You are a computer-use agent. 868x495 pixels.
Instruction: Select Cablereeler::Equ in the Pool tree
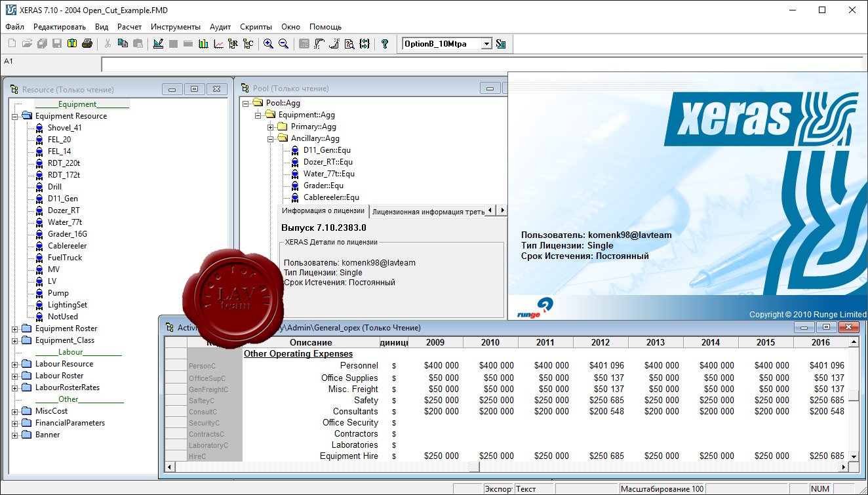331,197
